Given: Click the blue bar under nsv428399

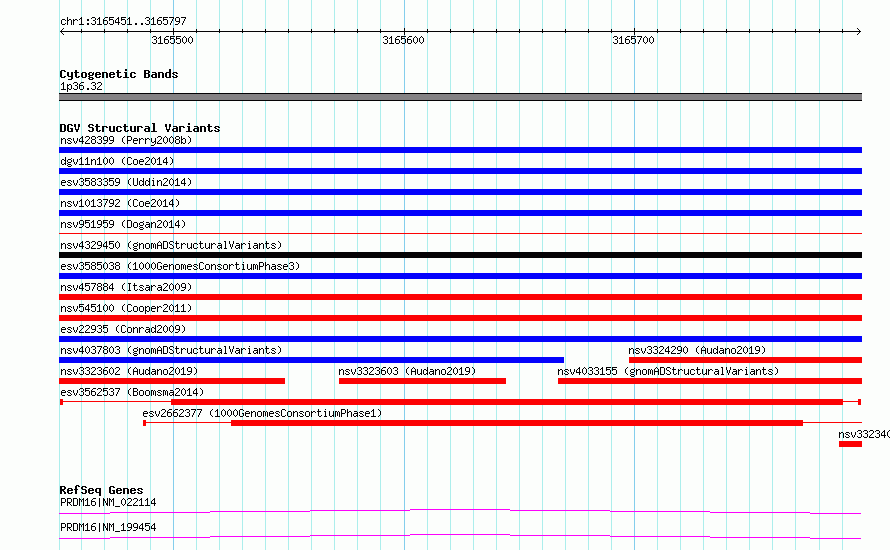Looking at the screenshot, I should pos(460,150).
